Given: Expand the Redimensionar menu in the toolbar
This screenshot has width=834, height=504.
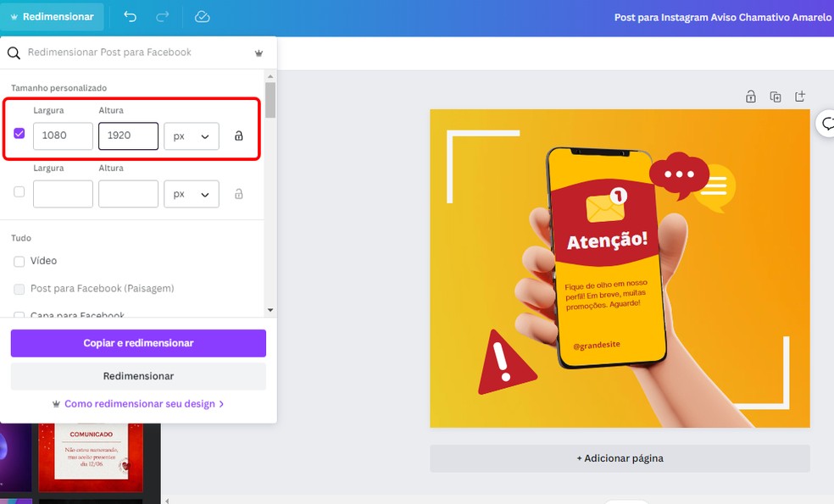Looking at the screenshot, I should coord(53,16).
